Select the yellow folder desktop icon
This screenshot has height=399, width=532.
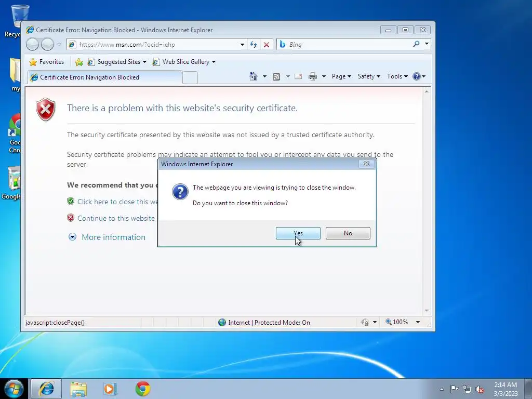coord(15,75)
